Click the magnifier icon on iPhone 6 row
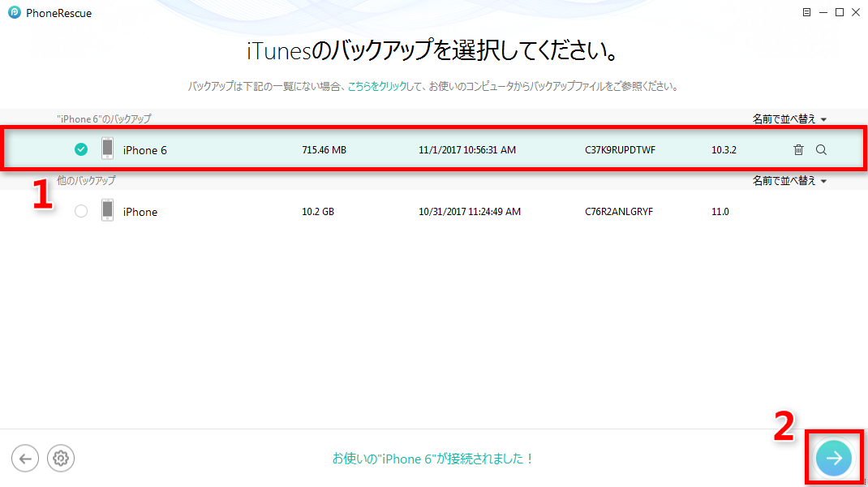This screenshot has width=868, height=487. 821,149
